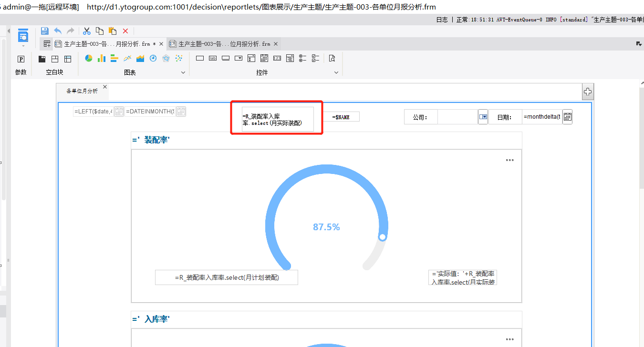644x347 pixels.
Task: Select the =$NAME label widget
Action: [341, 117]
